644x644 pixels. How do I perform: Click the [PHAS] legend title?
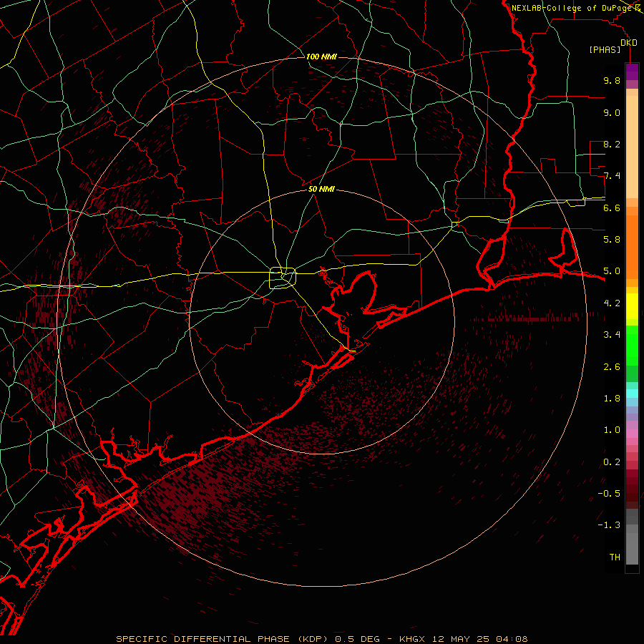coord(605,50)
